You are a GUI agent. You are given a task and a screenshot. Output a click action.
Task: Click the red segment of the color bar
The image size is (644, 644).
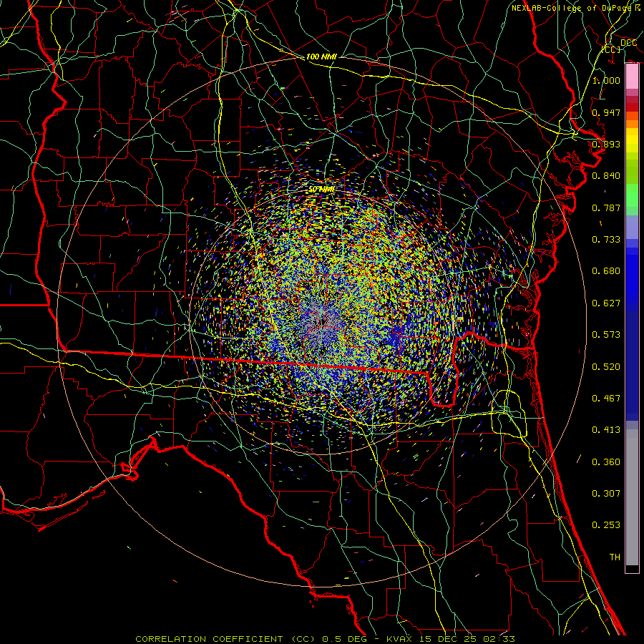(632, 107)
